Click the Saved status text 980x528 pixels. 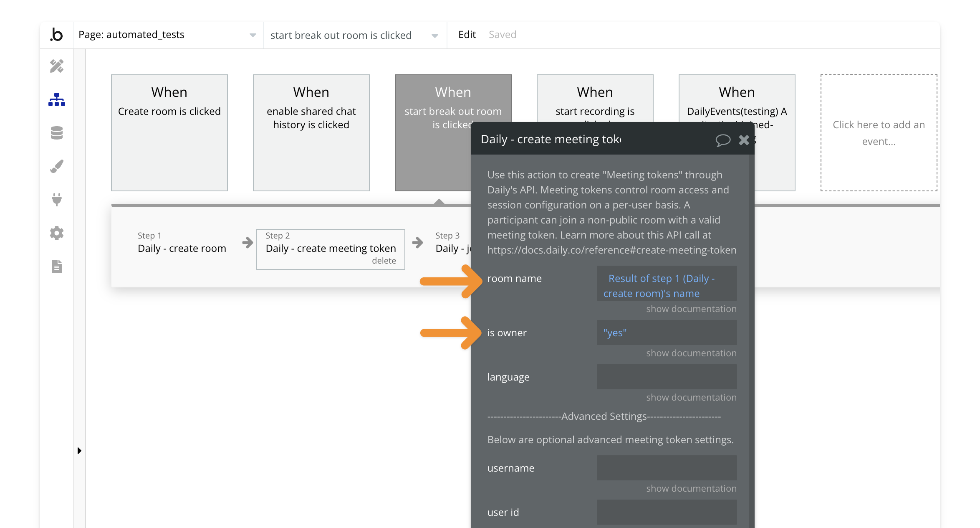(x=503, y=35)
